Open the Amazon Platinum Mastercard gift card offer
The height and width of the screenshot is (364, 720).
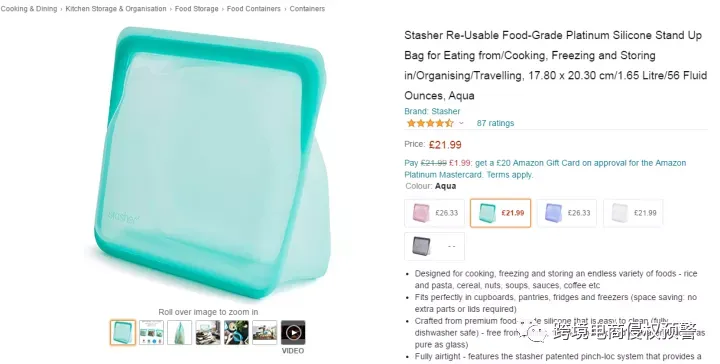coord(545,169)
